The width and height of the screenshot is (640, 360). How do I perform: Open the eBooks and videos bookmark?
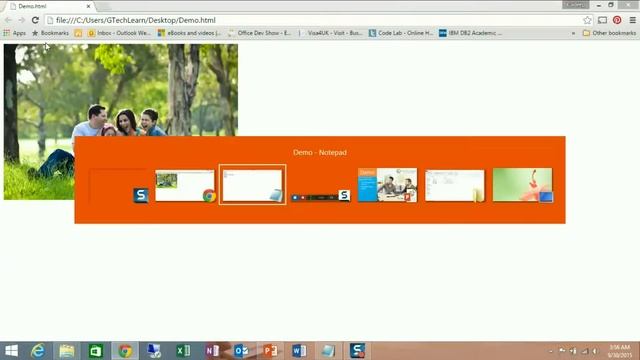[189, 33]
